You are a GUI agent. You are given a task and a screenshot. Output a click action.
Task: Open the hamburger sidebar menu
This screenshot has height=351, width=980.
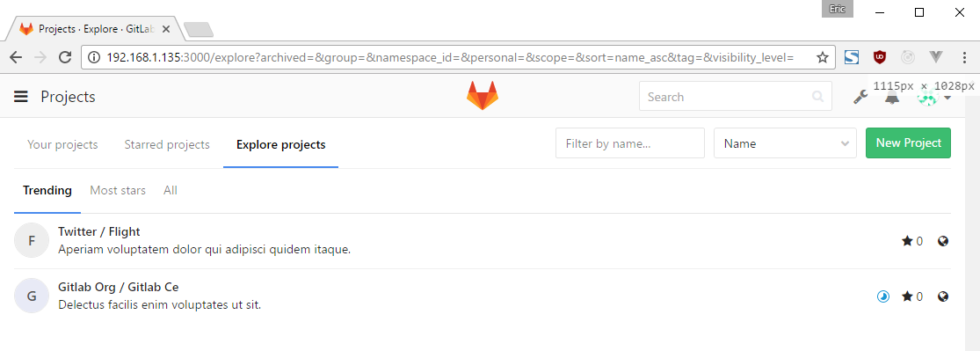pos(21,97)
